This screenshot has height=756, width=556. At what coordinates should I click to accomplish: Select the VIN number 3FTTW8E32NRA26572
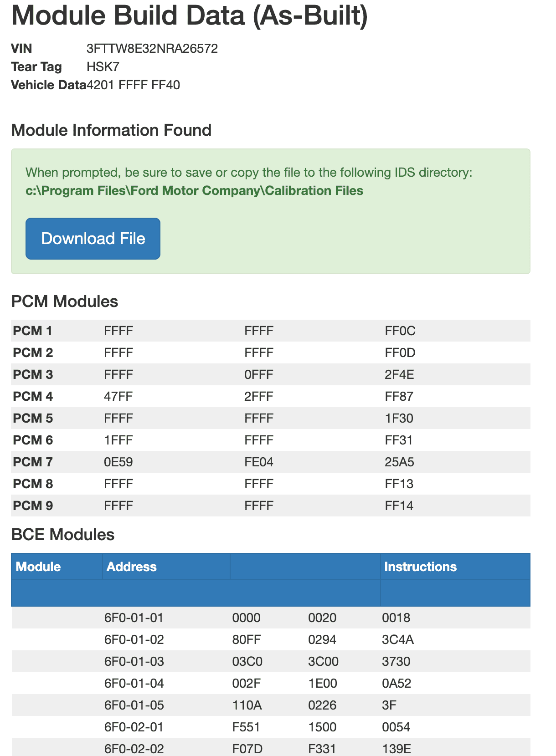pos(152,49)
